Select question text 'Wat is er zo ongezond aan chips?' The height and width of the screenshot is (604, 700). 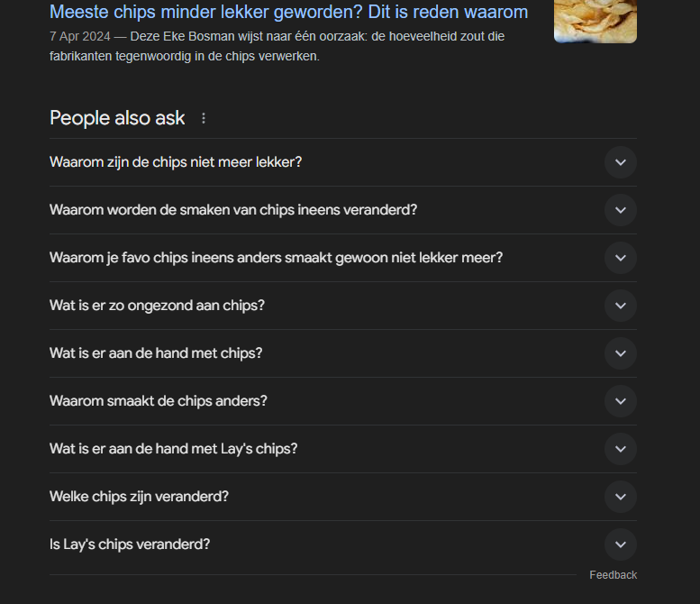pyautogui.click(x=157, y=306)
